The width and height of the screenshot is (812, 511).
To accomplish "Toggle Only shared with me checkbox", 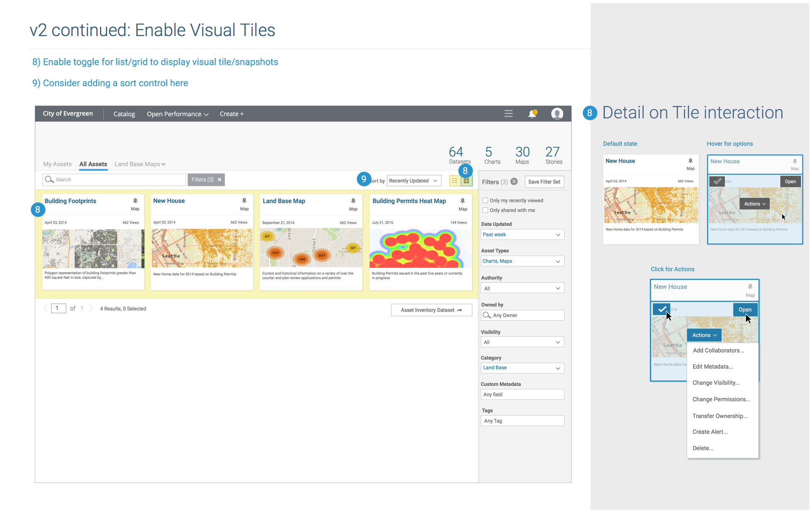I will pos(485,210).
